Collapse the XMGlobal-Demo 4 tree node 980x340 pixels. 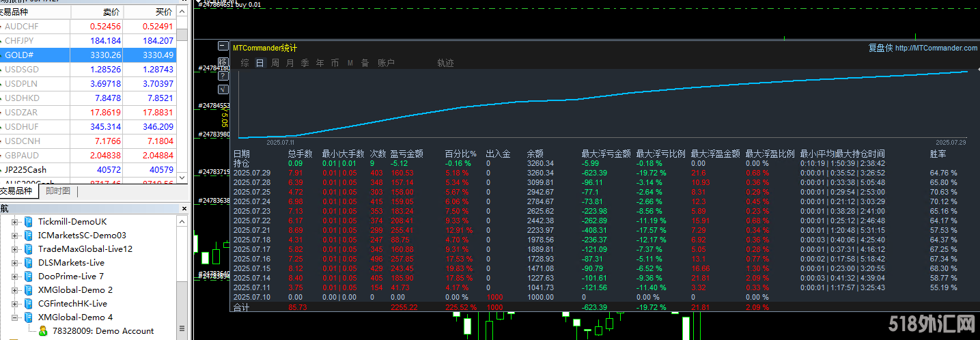point(14,317)
